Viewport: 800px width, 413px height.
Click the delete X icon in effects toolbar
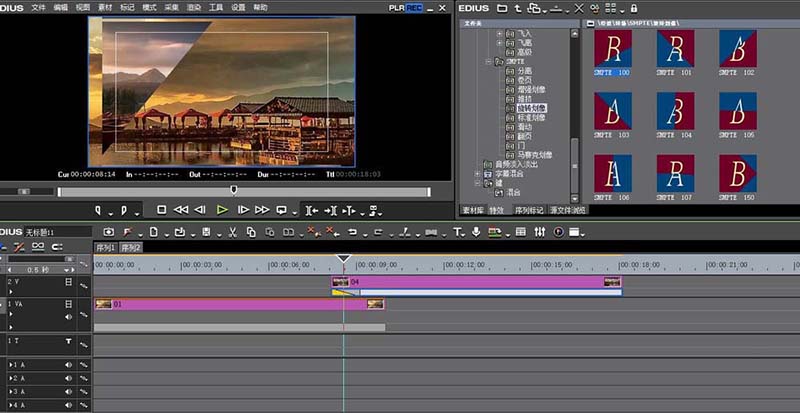click(x=578, y=7)
